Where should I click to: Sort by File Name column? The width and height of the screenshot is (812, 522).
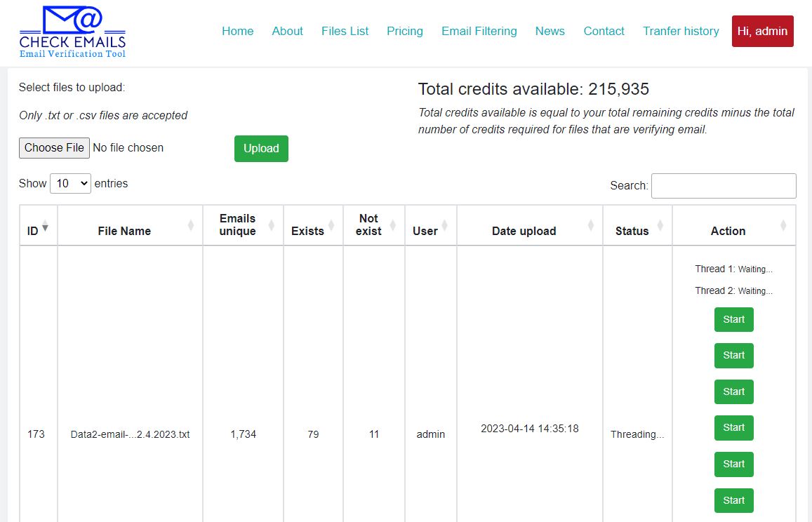(x=124, y=231)
